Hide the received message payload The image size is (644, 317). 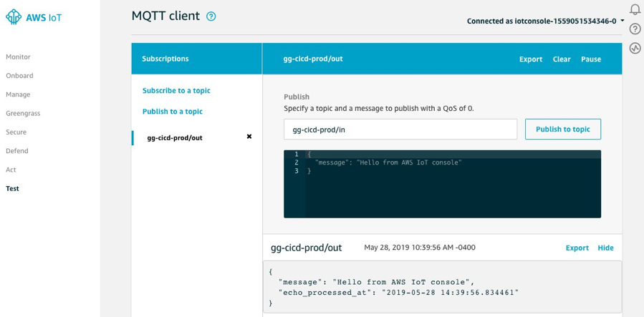click(605, 248)
